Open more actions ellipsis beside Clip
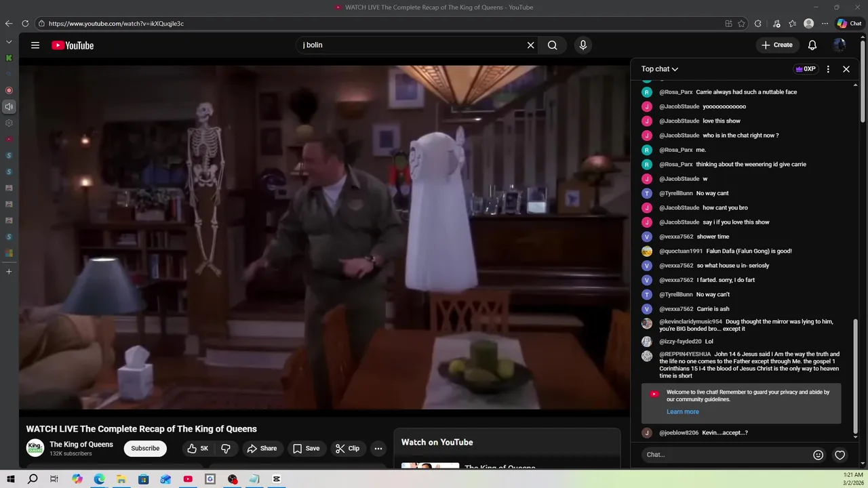This screenshot has width=868, height=488. 378,449
